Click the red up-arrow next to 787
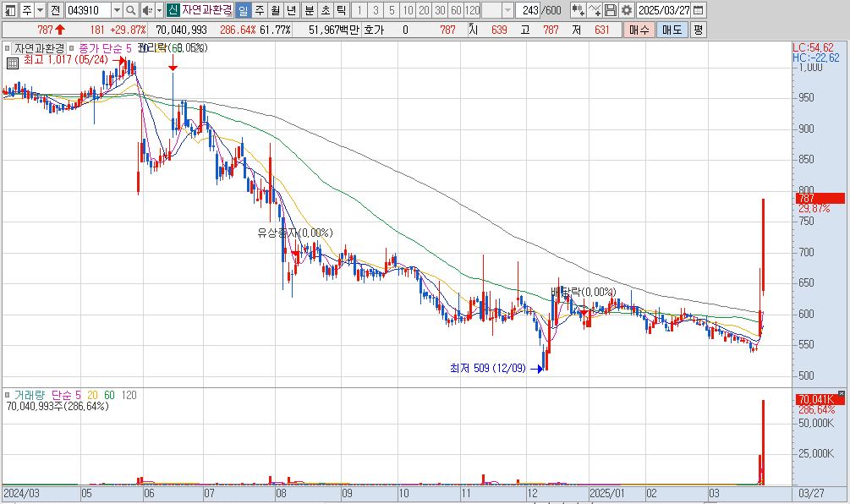This screenshot has height=504, width=850. (60, 30)
